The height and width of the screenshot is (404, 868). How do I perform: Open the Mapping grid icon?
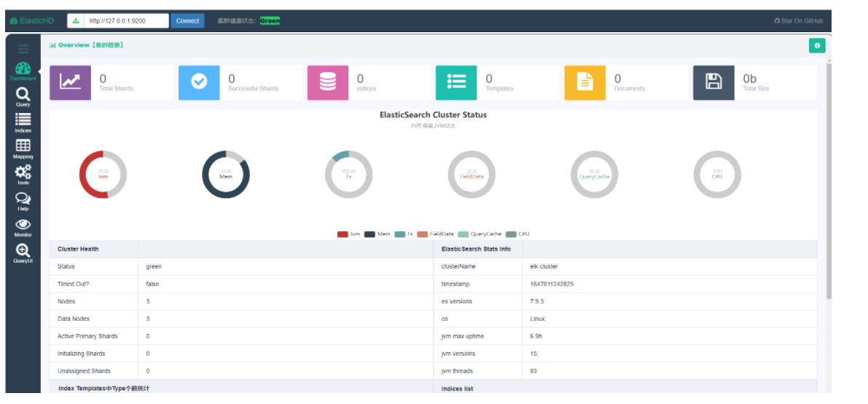click(23, 146)
